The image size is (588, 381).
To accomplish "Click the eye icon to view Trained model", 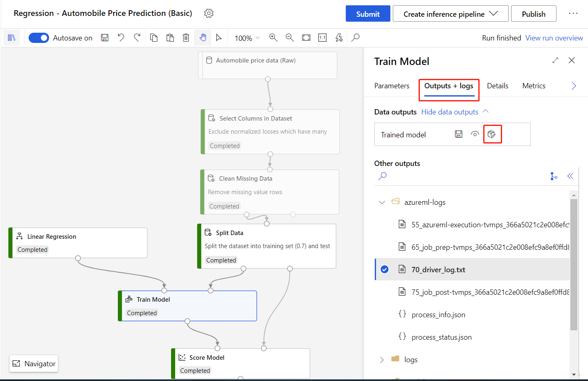I will click(475, 134).
